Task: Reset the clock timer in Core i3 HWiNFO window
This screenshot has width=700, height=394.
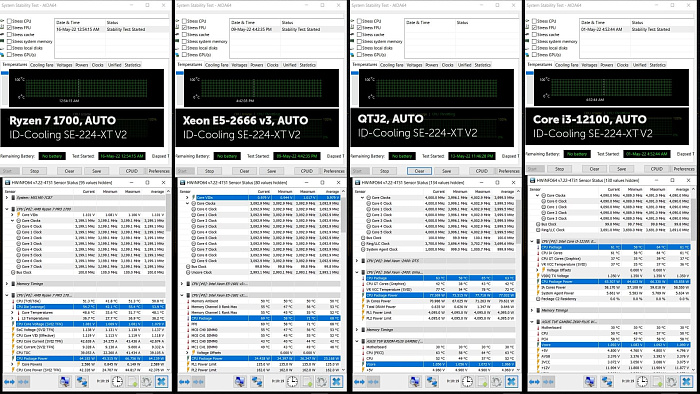Action: (642, 382)
